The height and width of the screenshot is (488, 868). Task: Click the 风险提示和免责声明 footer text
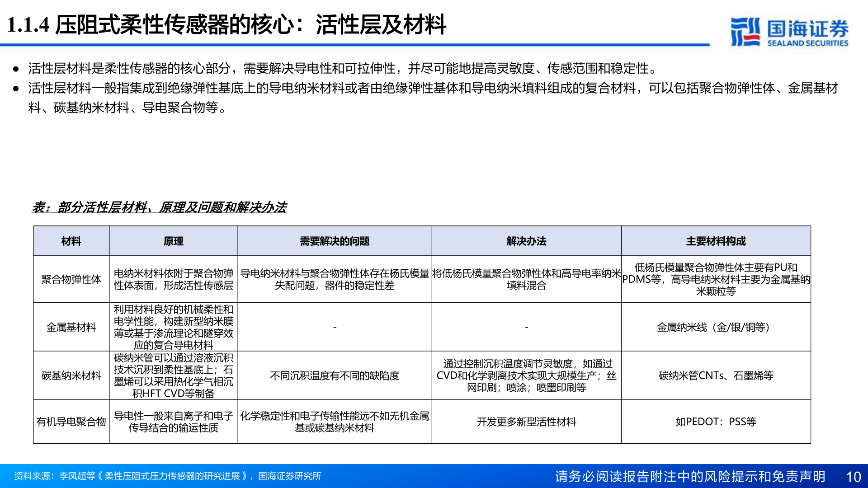click(689, 475)
